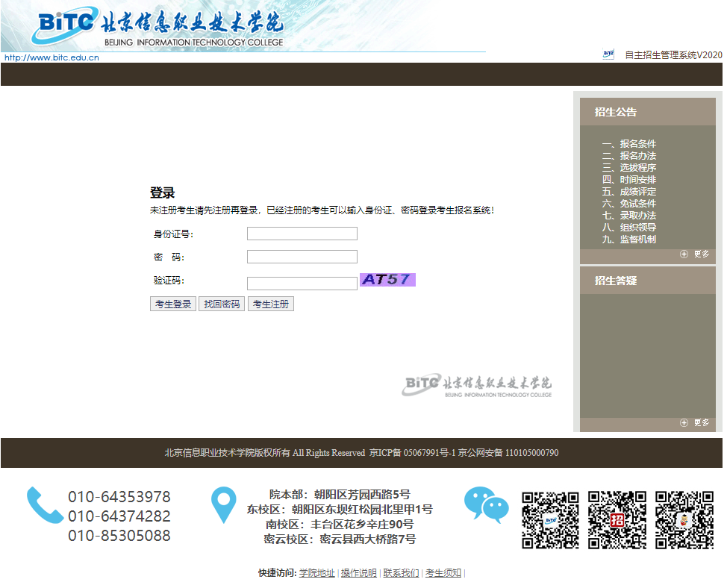Click the rightmost QR code
This screenshot has height=588, width=727.
pyautogui.click(x=684, y=520)
